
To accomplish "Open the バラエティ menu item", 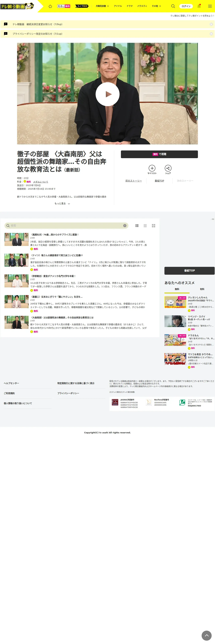I will point(142,6).
